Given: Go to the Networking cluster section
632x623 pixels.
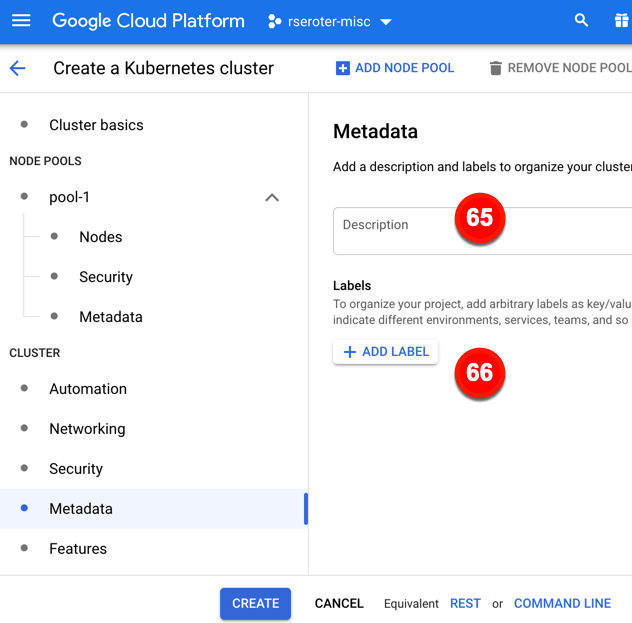Looking at the screenshot, I should coord(87,429).
